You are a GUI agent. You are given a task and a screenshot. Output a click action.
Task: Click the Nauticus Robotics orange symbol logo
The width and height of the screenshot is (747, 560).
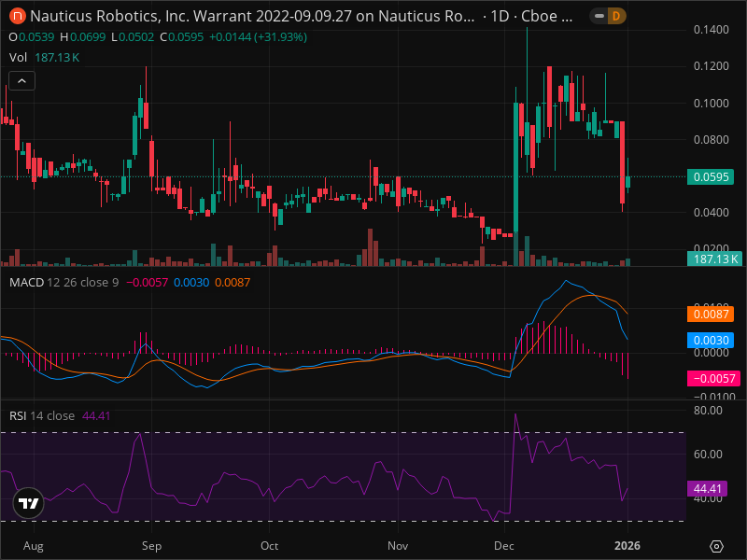click(x=18, y=16)
